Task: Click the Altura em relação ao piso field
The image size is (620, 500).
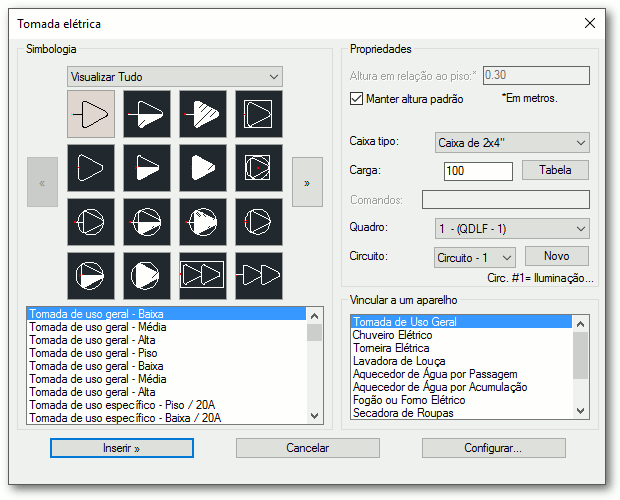Action: click(x=536, y=75)
